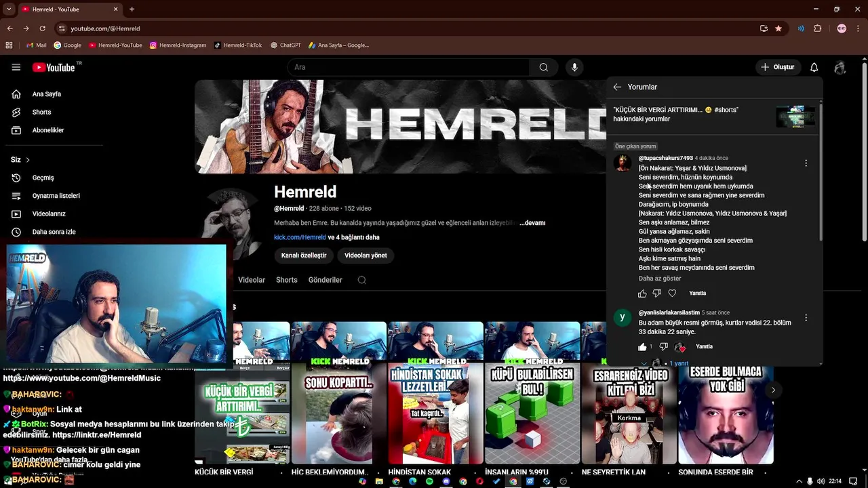Image resolution: width=868 pixels, height=488 pixels.
Task: Open options for @yanlislarlakarsilastim comment
Action: 806,317
